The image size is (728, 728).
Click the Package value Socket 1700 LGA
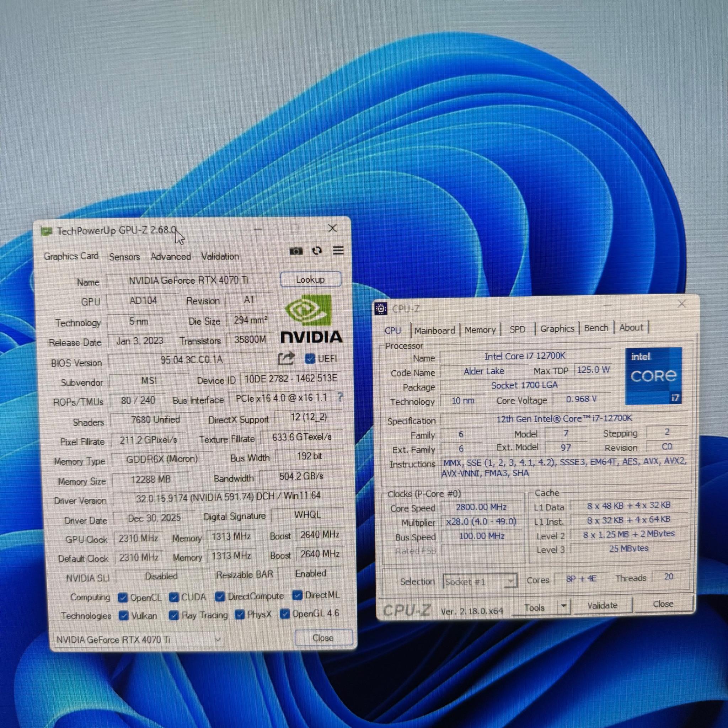pyautogui.click(x=525, y=385)
